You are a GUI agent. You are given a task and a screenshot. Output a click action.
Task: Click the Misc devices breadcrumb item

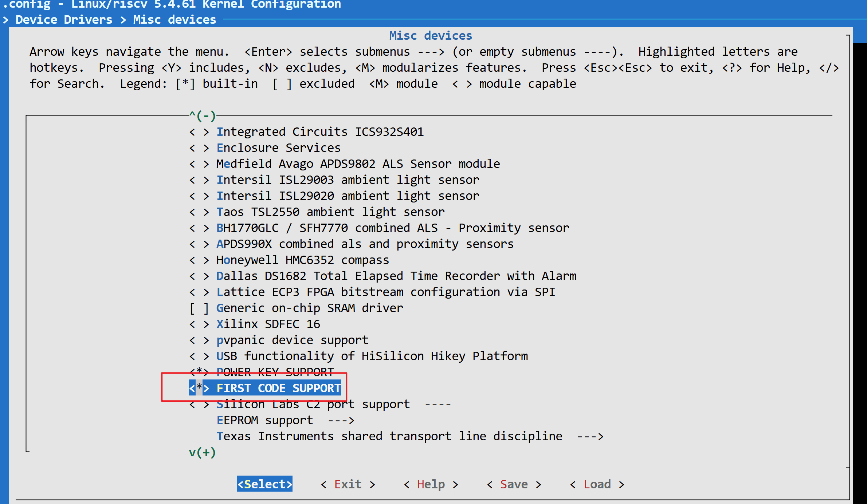tap(174, 20)
